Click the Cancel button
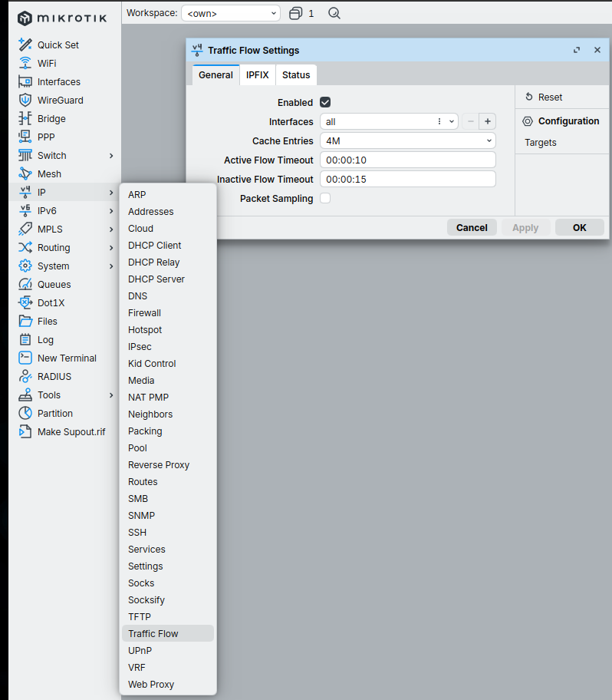 coord(472,228)
